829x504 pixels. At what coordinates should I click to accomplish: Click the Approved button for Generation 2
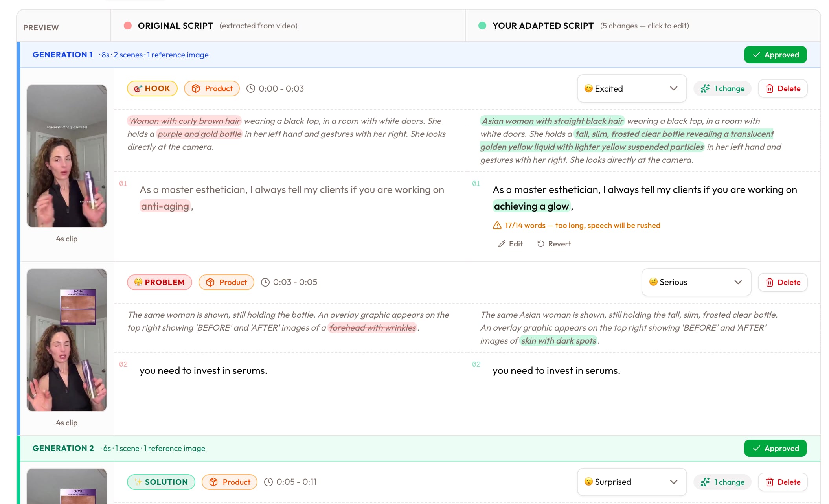tap(775, 448)
